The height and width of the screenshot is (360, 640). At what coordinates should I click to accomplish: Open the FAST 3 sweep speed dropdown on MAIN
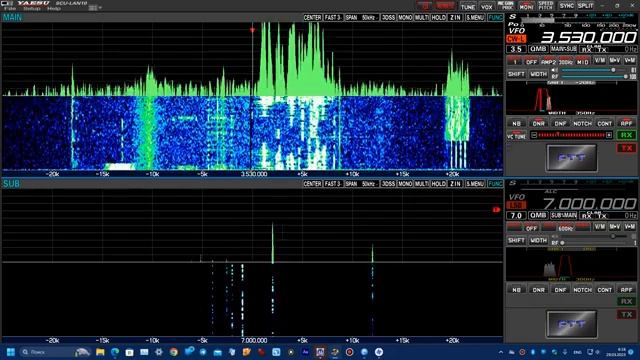click(x=333, y=18)
